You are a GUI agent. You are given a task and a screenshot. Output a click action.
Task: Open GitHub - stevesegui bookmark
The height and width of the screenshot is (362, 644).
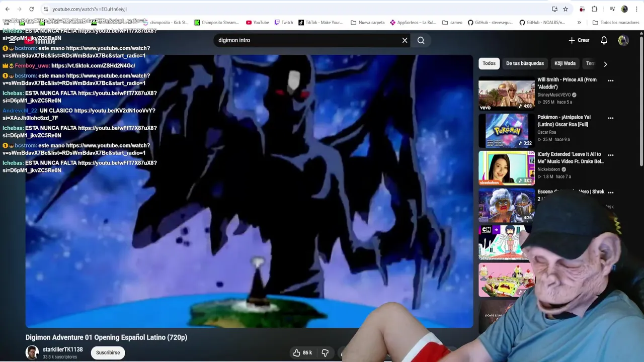coord(491,22)
